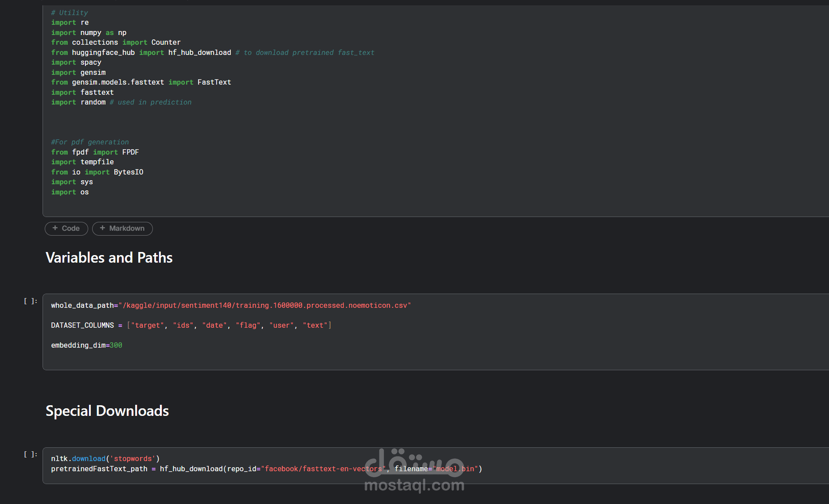Click the "target" string in DATASET_COLUMNS
The height and width of the screenshot is (504, 829).
point(148,326)
